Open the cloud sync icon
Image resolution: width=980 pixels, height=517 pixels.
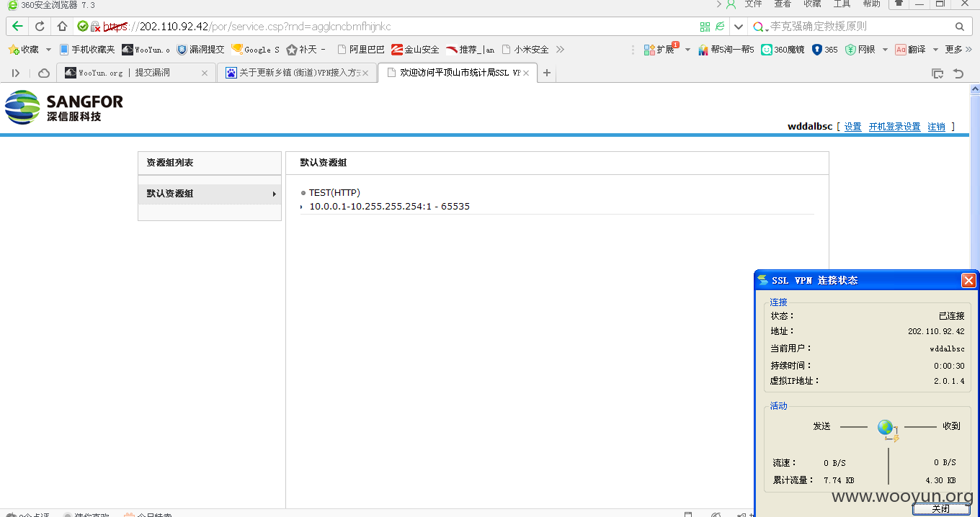(43, 73)
